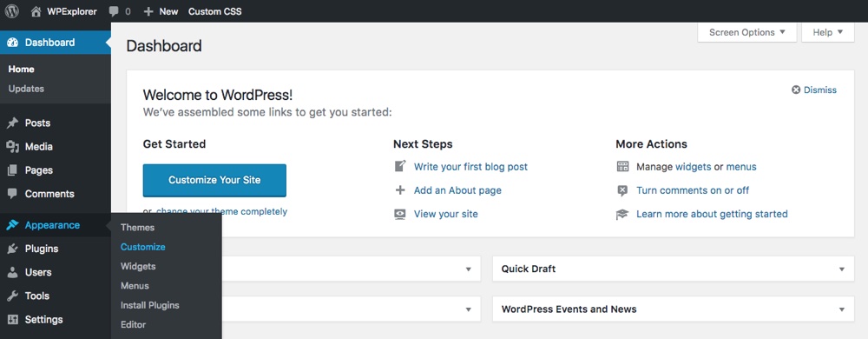Screen dimensions: 868x339
Task: Click the graduation cap icon beside Learn more
Action: [622, 215]
